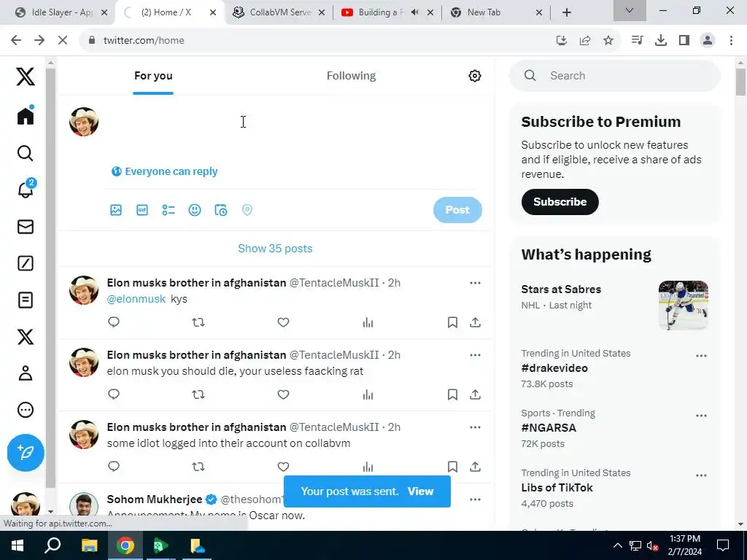The height and width of the screenshot is (560, 747).
Task: Click the X Search input field
Action: [614, 76]
